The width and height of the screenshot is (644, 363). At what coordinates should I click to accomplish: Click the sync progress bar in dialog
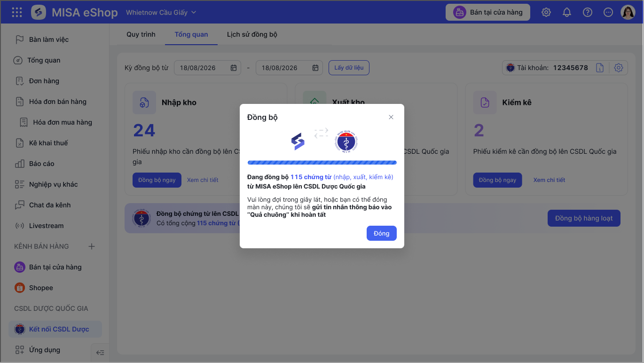tap(322, 163)
